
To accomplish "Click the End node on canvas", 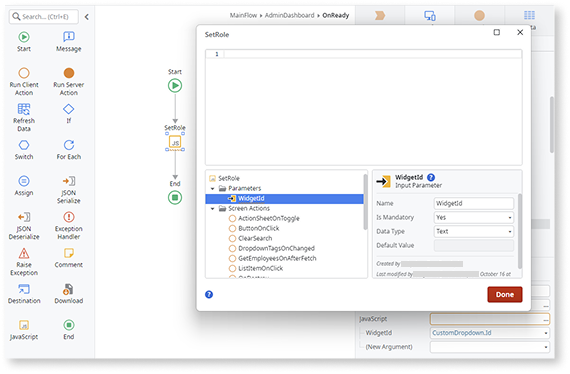I will point(175,198).
